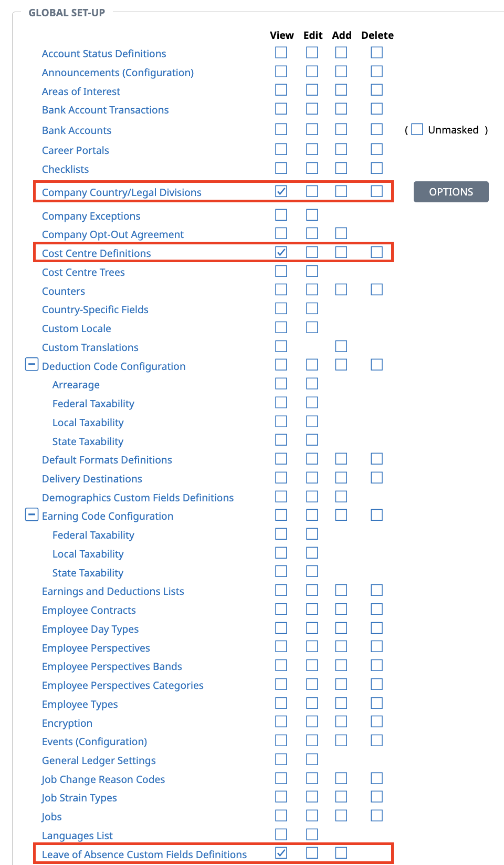Screen dimensions: 504x865
Task: Open the General Ledger Settings link
Action: tap(99, 760)
